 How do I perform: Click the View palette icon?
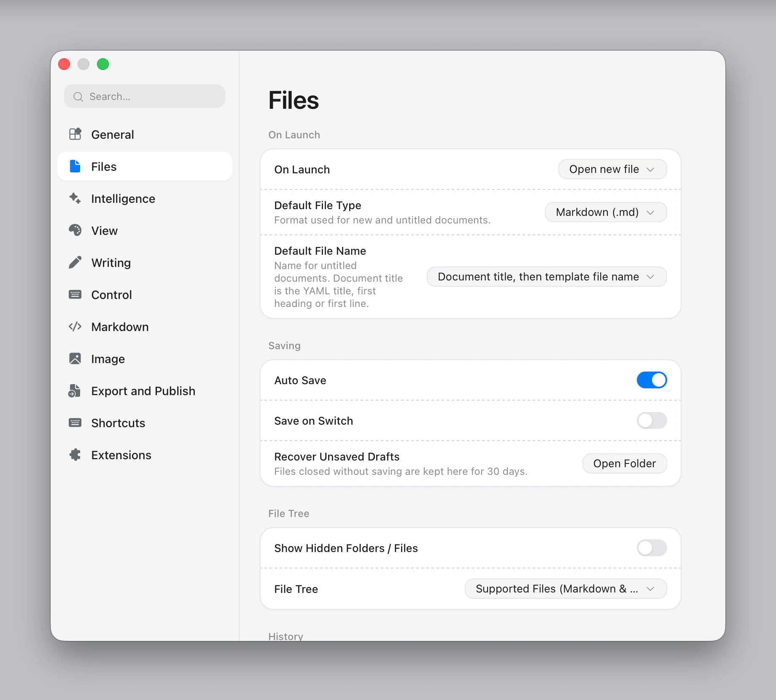(75, 230)
